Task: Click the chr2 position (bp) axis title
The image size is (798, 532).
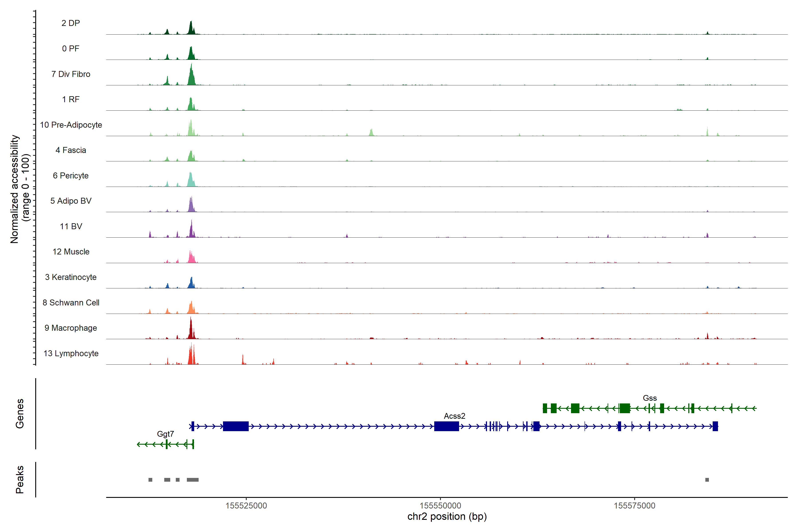Action: [447, 517]
